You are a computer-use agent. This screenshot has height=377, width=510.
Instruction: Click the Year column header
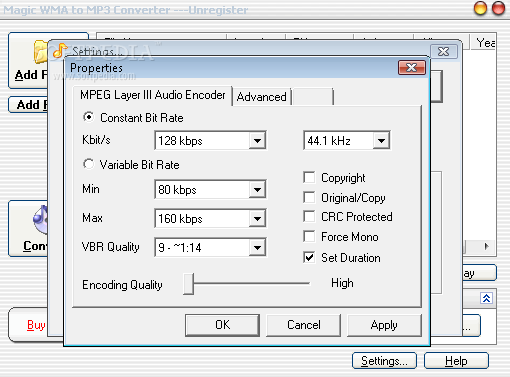484,42
